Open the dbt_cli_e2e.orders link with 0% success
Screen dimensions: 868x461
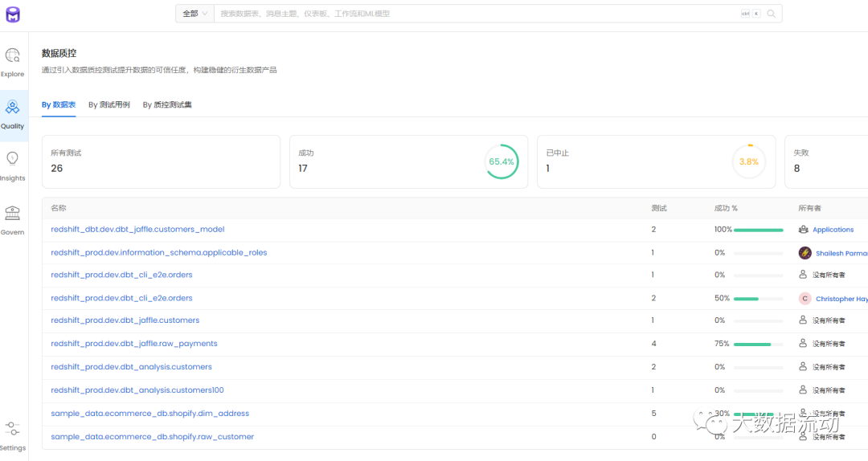click(x=122, y=275)
